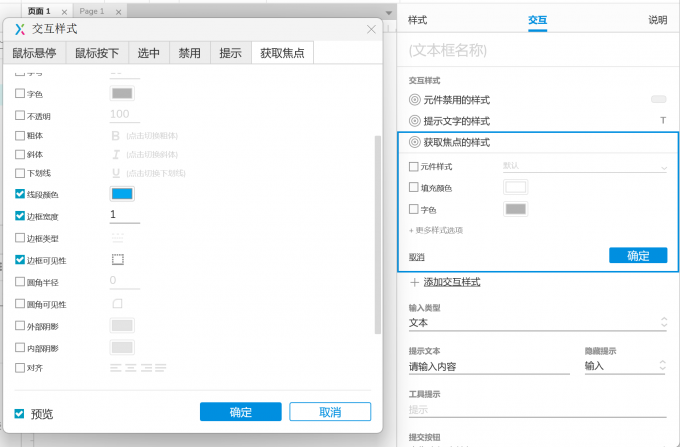Click 取消 button in 交互样式 dialog

click(x=330, y=411)
